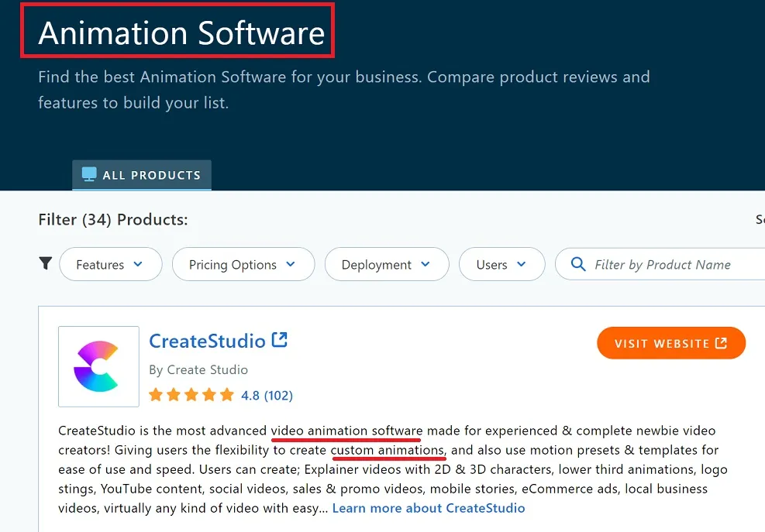The image size is (765, 532).
Task: Click the funnel filter icon
Action: tap(46, 263)
